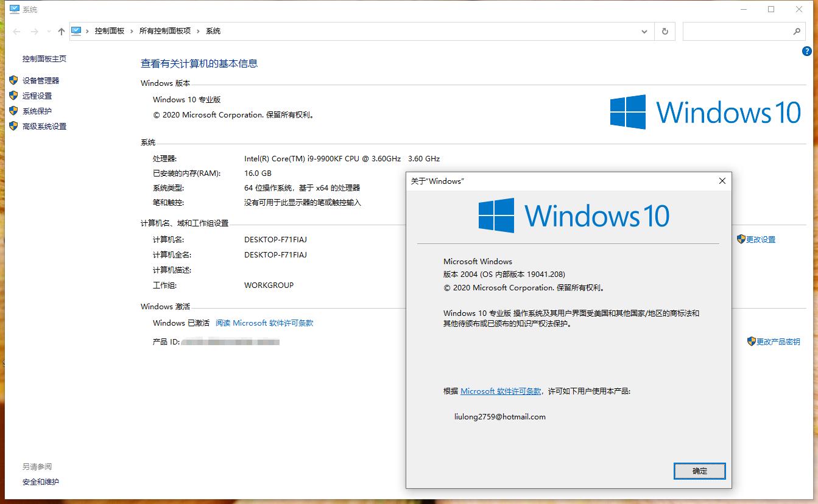Go back using the back arrow
The height and width of the screenshot is (504, 818).
[x=16, y=31]
